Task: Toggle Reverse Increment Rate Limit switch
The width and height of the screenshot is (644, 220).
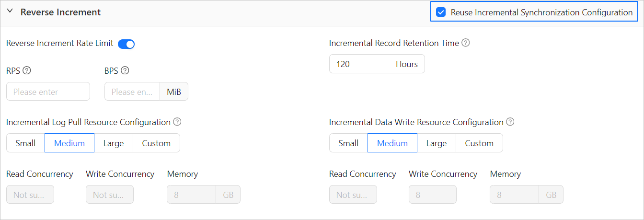Action: [126, 44]
